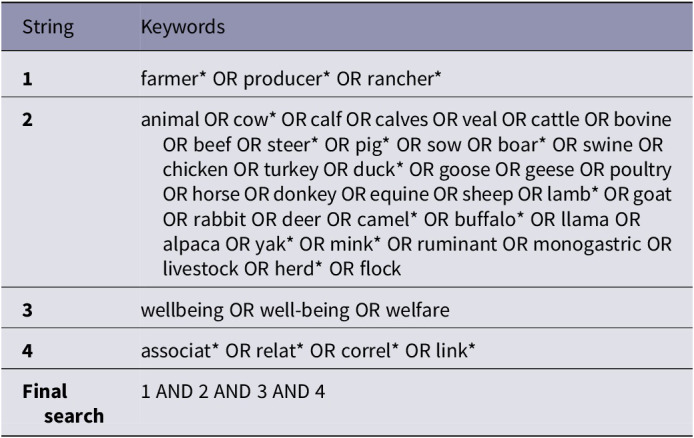The image size is (694, 438).
Task: Click the Keywords column header
Action: pyautogui.click(x=183, y=27)
